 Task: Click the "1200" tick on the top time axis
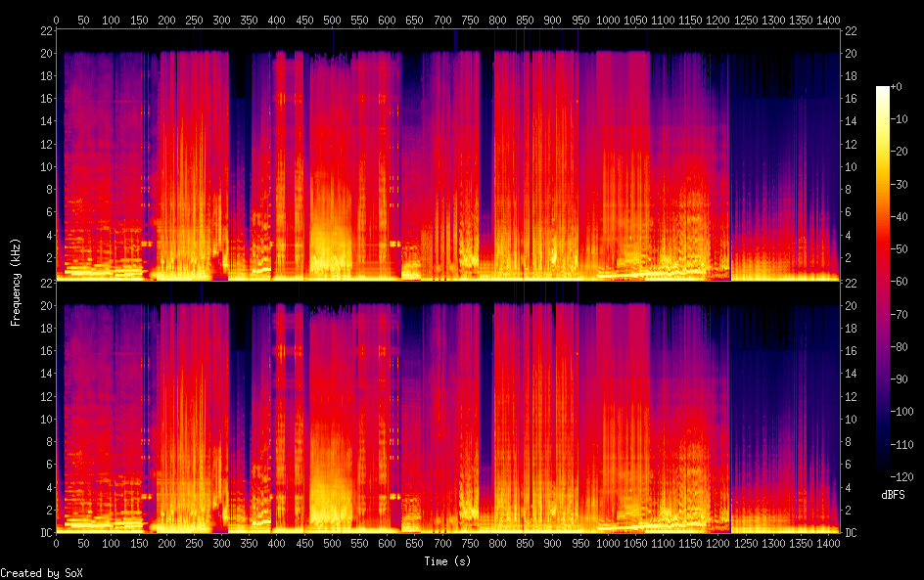tap(717, 20)
